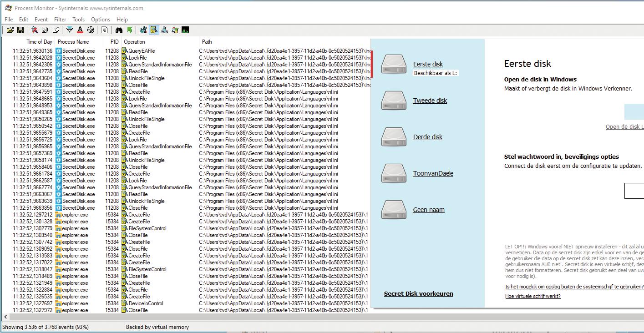The image size is (644, 333).
Task: Click the 'Open de disk L' link
Action: (624, 127)
